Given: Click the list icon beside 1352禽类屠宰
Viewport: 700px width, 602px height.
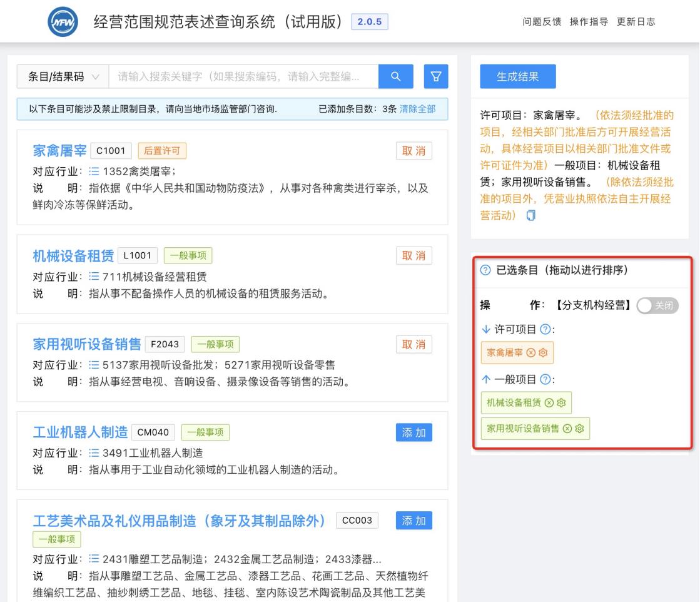Looking at the screenshot, I should 94,171.
